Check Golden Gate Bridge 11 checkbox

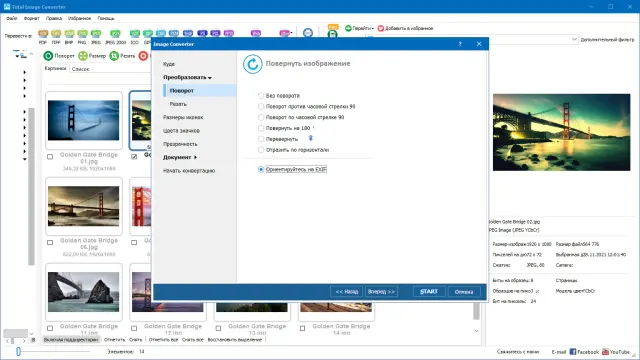click(x=50, y=328)
